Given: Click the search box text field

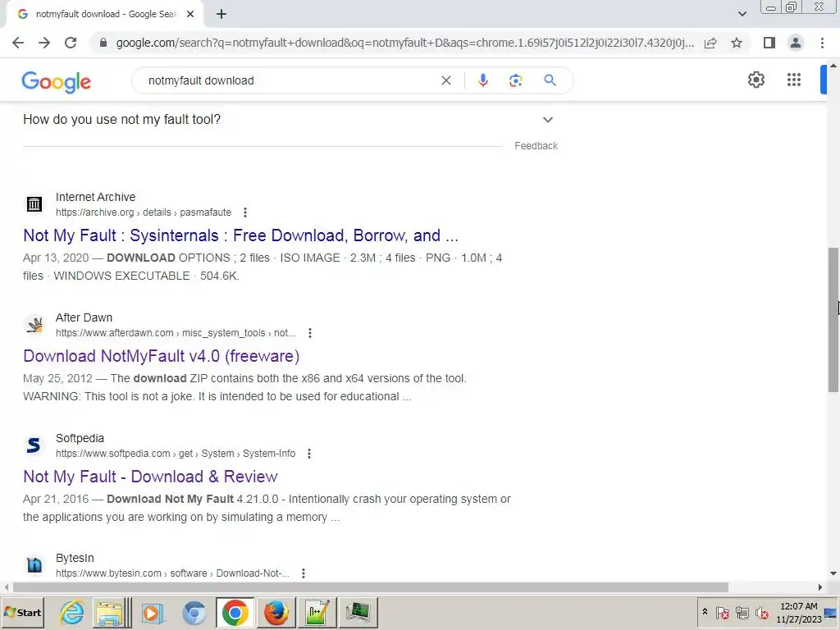Looking at the screenshot, I should coord(290,80).
